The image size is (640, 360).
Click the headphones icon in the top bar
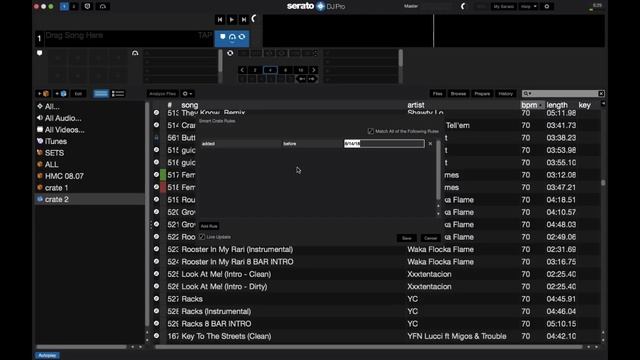tap(103, 7)
